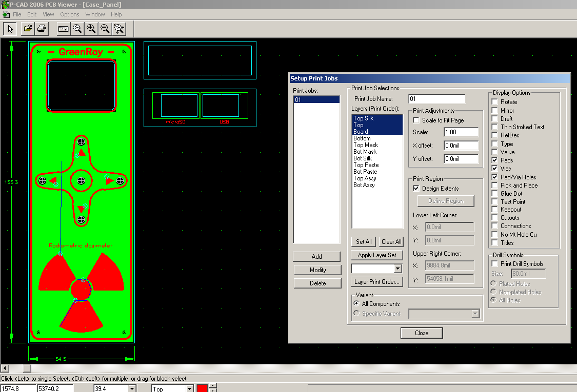Open the grid size 39.4 dropdown
This screenshot has width=577, height=392.
click(x=132, y=388)
